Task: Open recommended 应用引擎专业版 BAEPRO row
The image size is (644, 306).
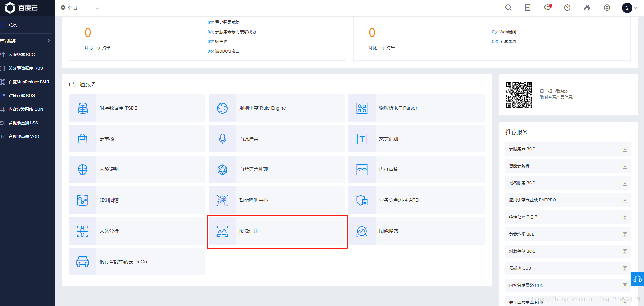Action: click(x=568, y=200)
